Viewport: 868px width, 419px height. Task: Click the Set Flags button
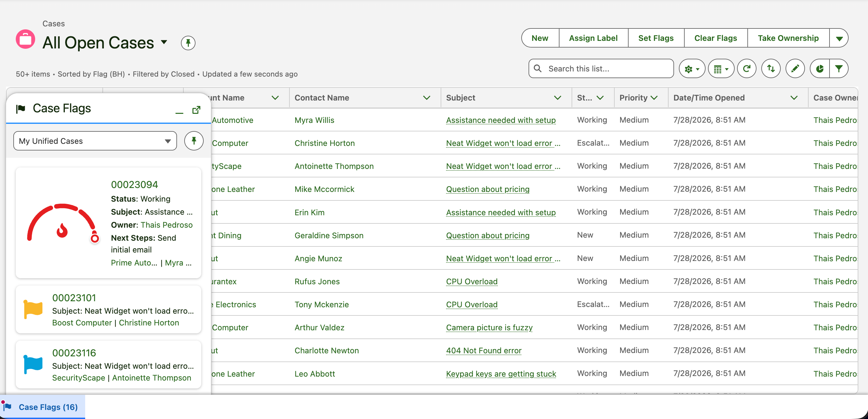pyautogui.click(x=656, y=38)
